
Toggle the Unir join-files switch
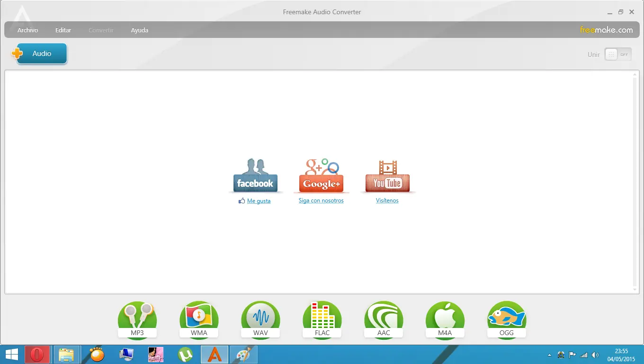[618, 55]
